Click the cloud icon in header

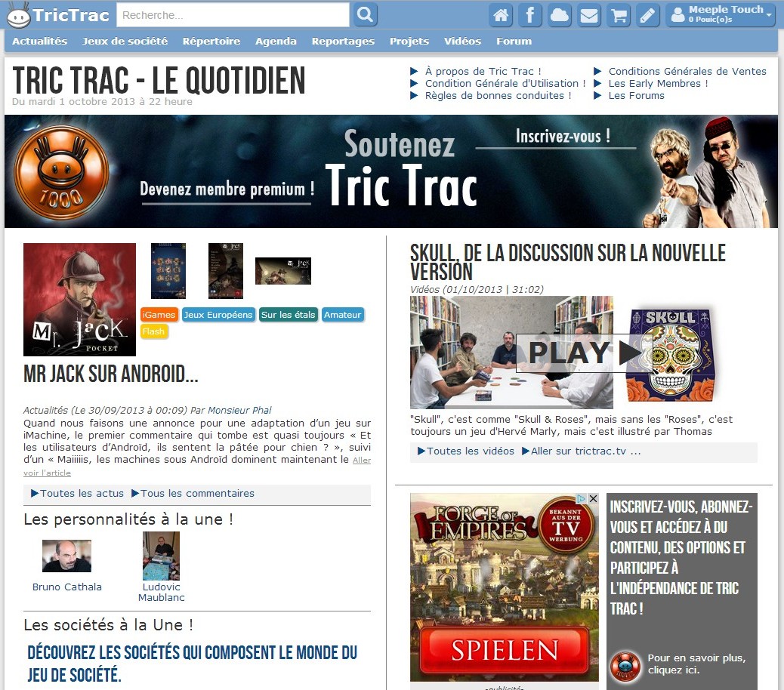click(x=559, y=15)
